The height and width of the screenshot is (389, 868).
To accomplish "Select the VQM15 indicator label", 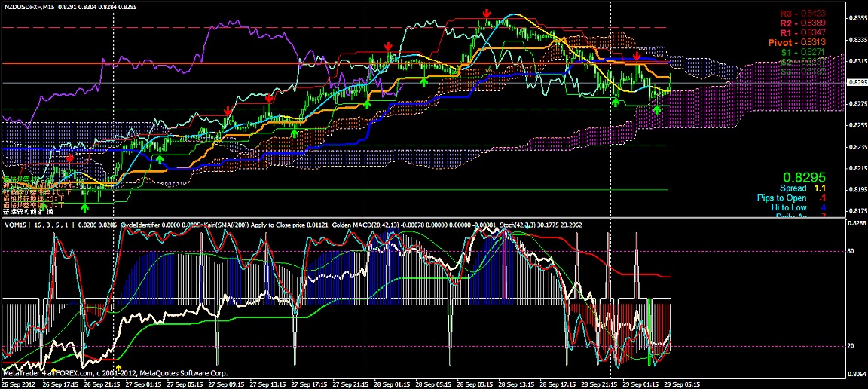I will pos(15,225).
